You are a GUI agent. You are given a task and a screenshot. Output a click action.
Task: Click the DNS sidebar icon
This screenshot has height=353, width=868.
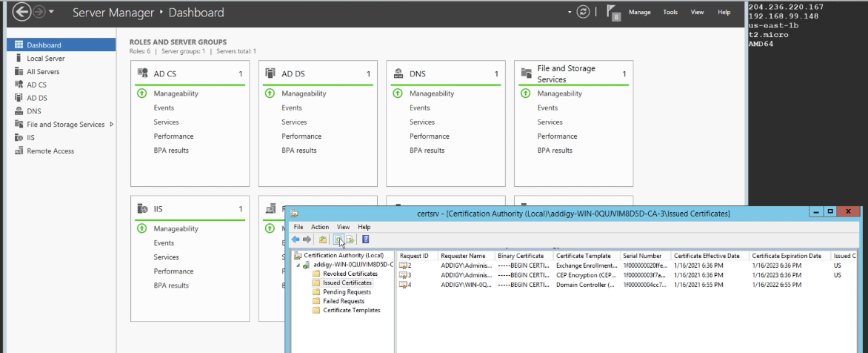click(19, 110)
